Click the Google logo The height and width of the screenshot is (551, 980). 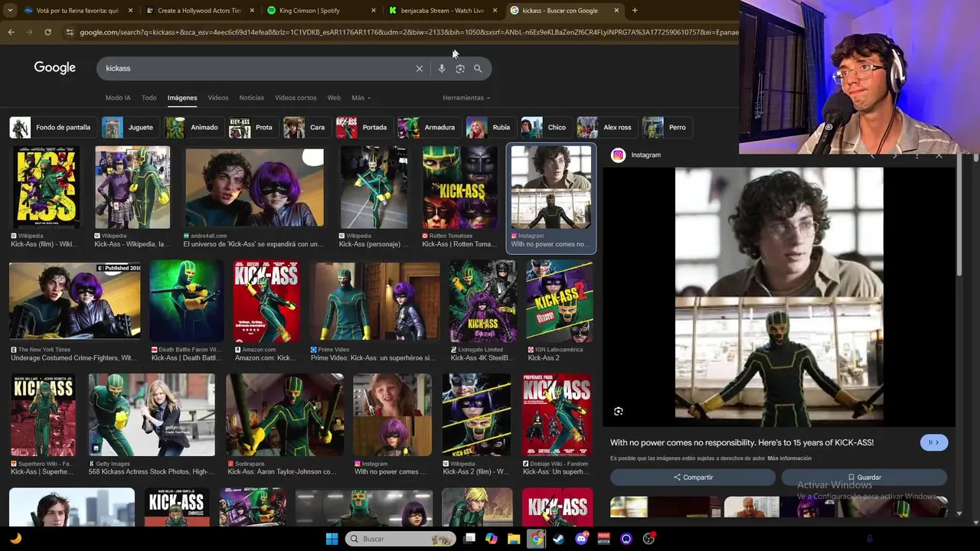[55, 68]
